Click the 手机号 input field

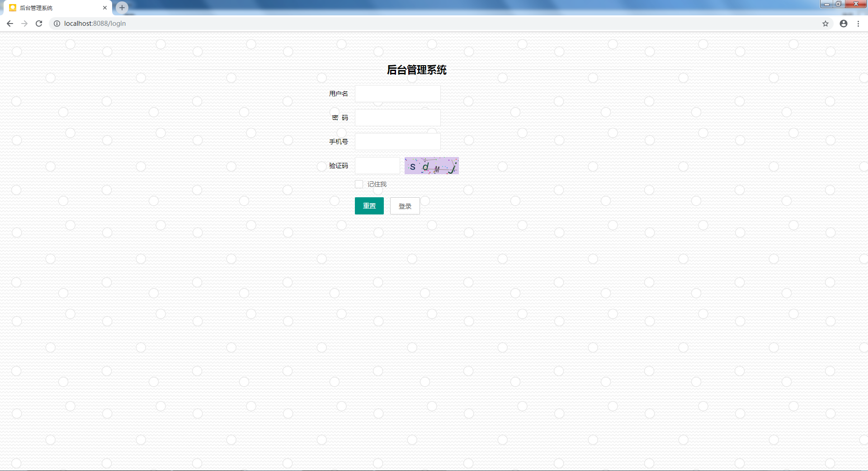(397, 142)
